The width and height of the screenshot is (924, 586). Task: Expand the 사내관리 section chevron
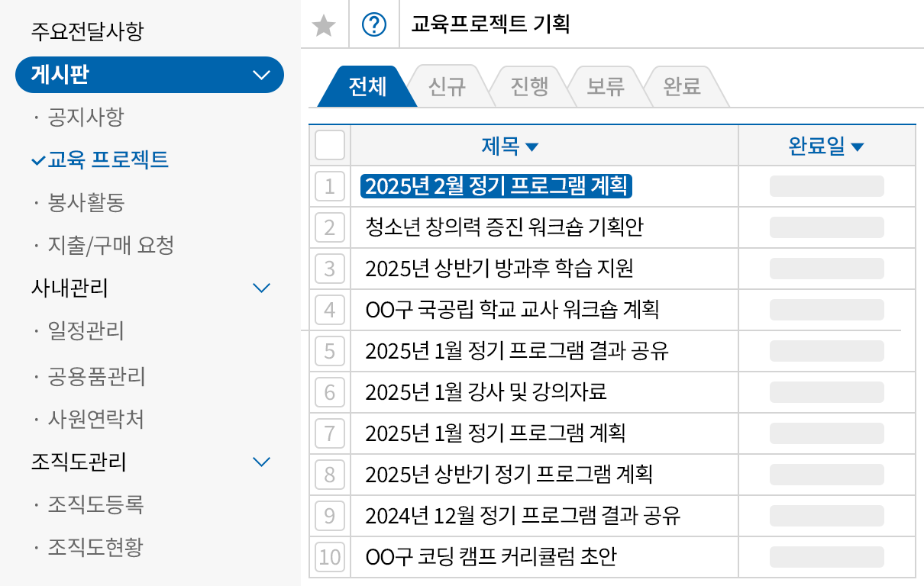tap(261, 288)
